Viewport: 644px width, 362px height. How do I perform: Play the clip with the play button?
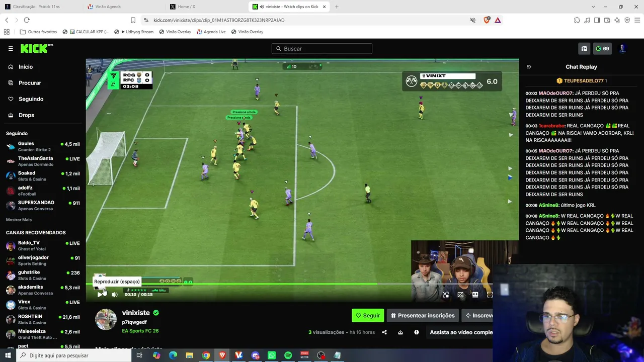(x=100, y=295)
